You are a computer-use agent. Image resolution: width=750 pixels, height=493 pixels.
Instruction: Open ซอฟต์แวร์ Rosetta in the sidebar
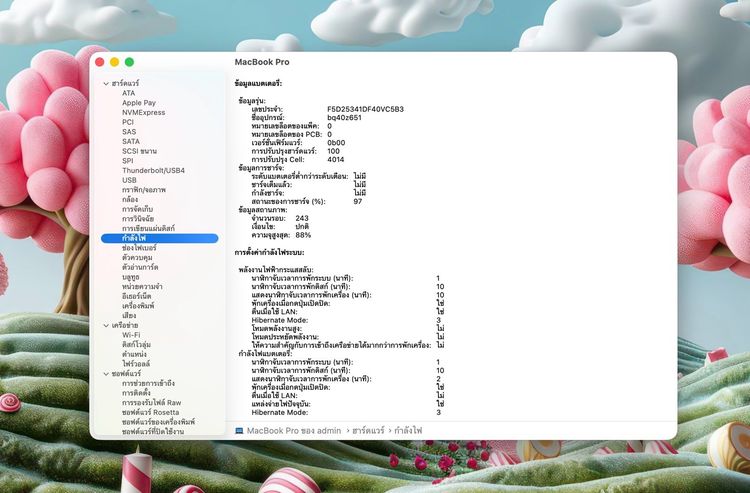[151, 412]
